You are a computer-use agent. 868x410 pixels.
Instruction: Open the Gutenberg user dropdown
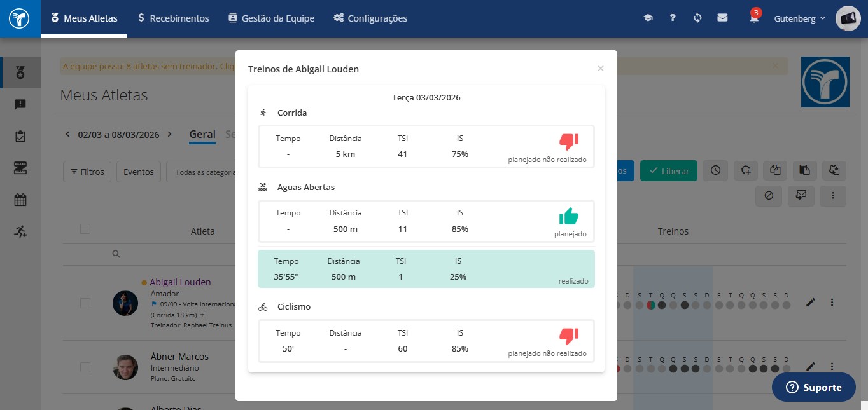pyautogui.click(x=800, y=18)
